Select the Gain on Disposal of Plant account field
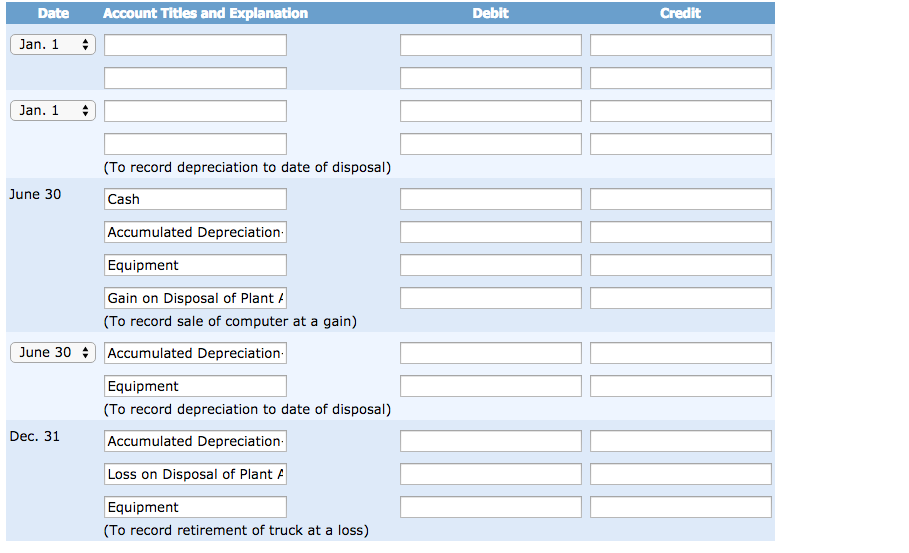This screenshot has height=553, width=909. click(x=195, y=299)
